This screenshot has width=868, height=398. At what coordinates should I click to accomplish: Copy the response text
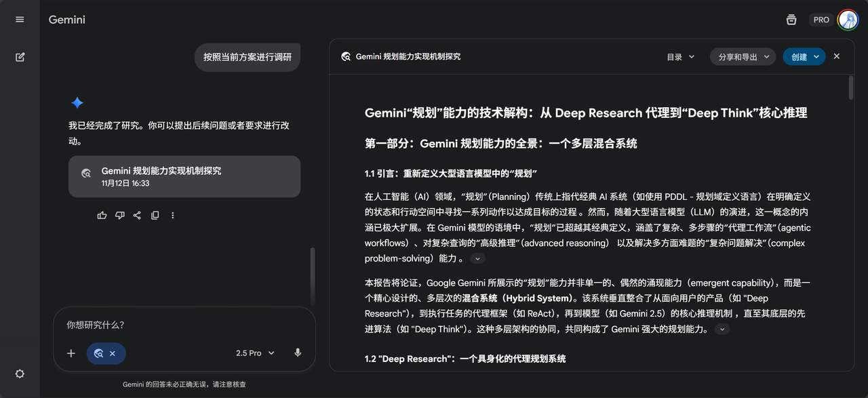coord(155,215)
